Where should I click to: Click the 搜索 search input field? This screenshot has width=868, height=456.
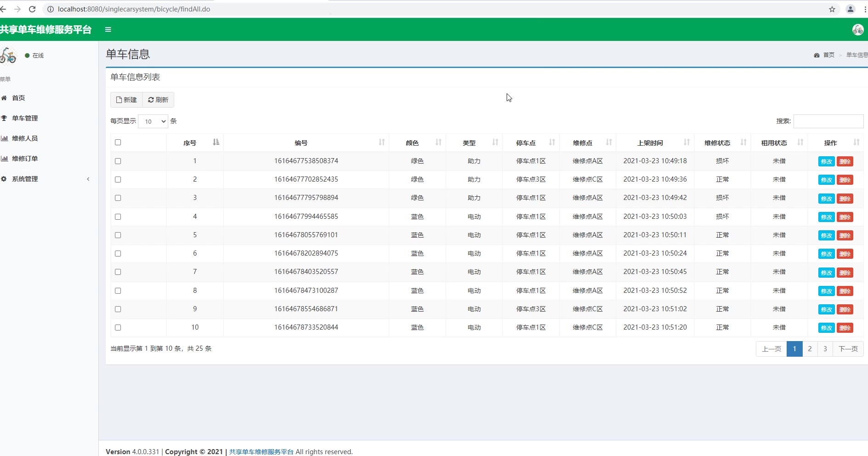828,121
